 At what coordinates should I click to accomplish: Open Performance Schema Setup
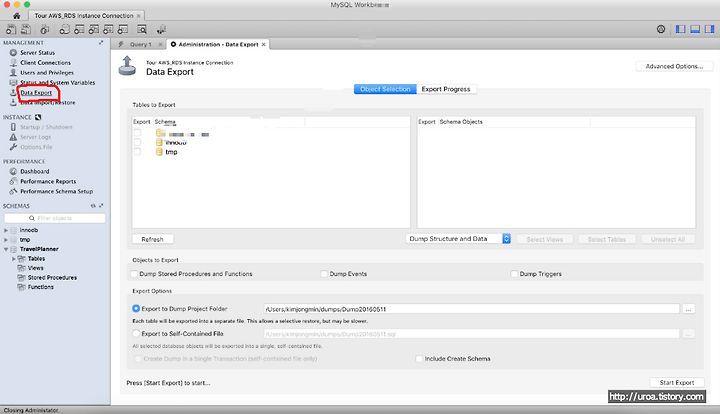pos(56,191)
